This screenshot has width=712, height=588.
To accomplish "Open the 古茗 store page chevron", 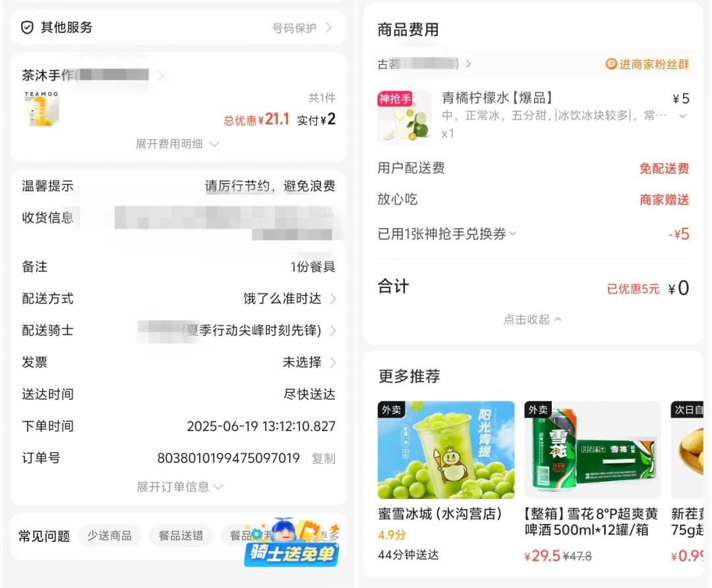I will 468,64.
